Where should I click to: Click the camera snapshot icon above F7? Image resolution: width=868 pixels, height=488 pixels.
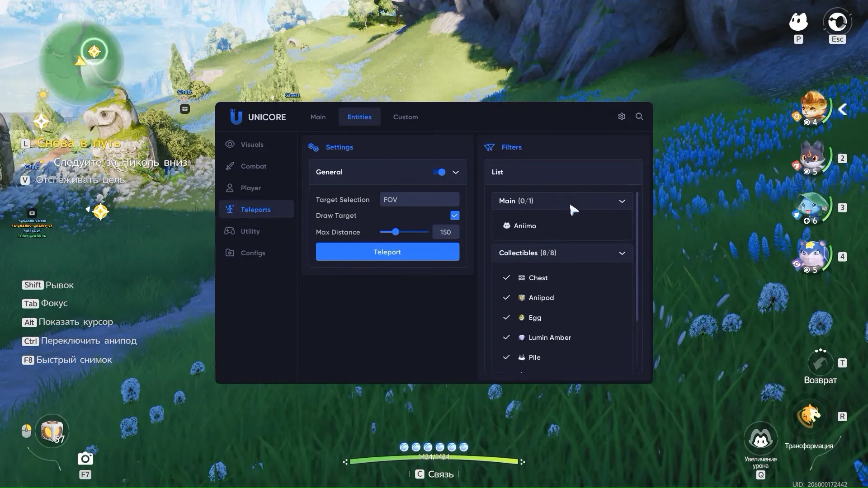pyautogui.click(x=85, y=459)
